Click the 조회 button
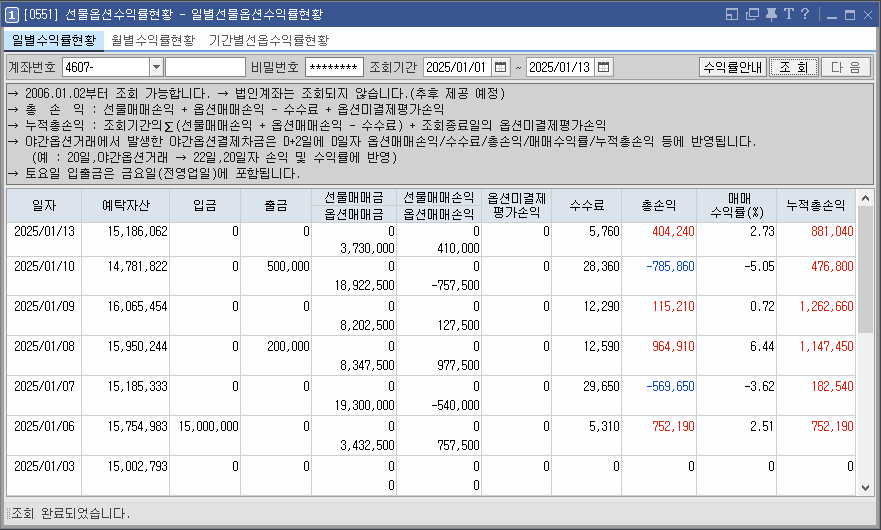 [x=793, y=67]
